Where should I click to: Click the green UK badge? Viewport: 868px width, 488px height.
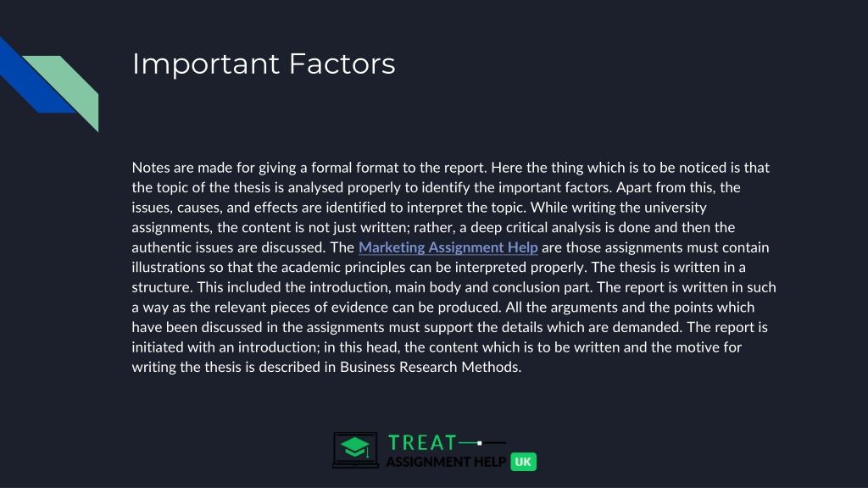pyautogui.click(x=523, y=462)
